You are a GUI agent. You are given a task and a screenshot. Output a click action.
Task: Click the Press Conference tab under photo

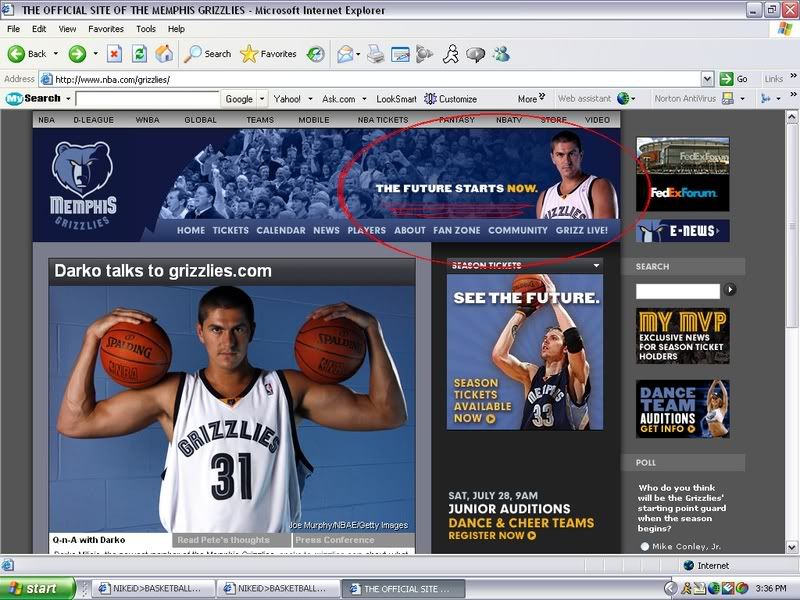click(335, 540)
